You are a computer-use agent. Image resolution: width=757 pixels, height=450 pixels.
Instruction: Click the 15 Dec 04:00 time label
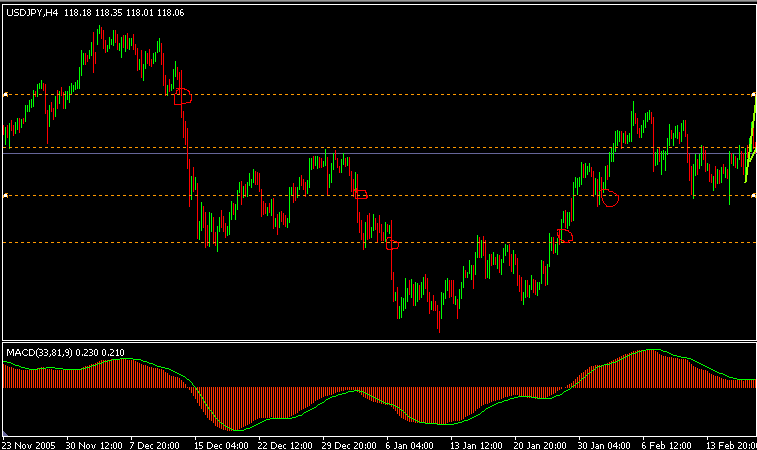click(221, 445)
